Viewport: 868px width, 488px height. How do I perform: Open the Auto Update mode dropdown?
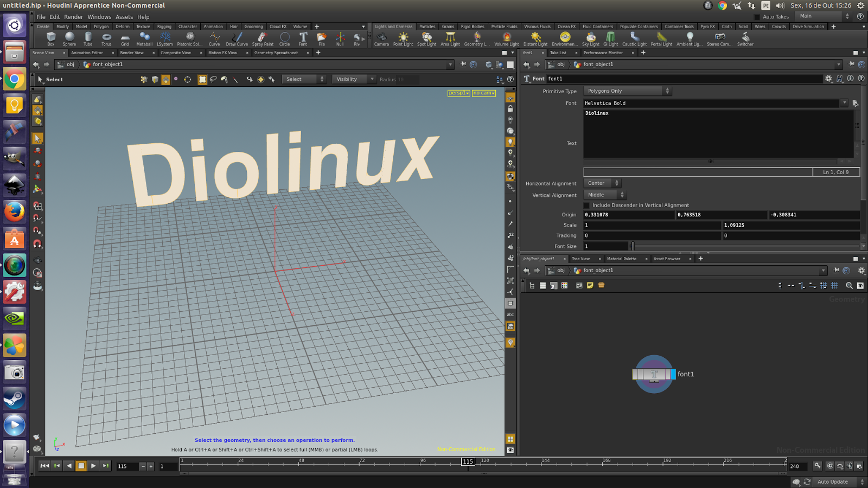[840, 482]
